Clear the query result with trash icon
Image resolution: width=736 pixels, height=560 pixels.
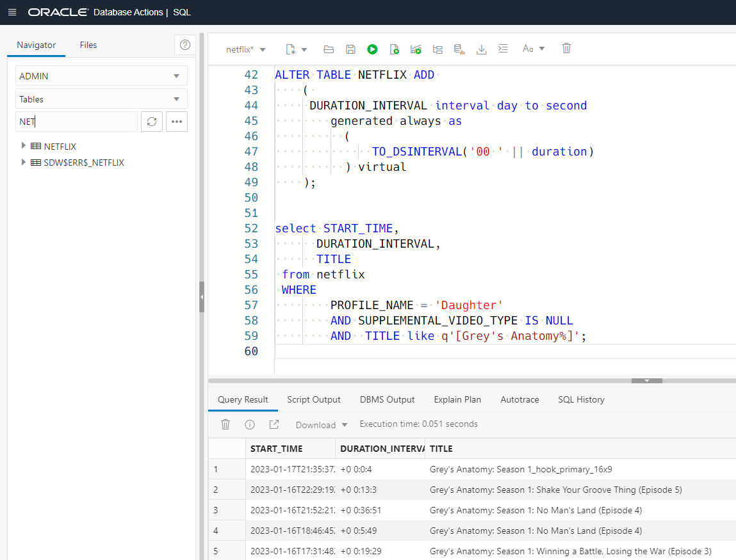click(x=225, y=424)
